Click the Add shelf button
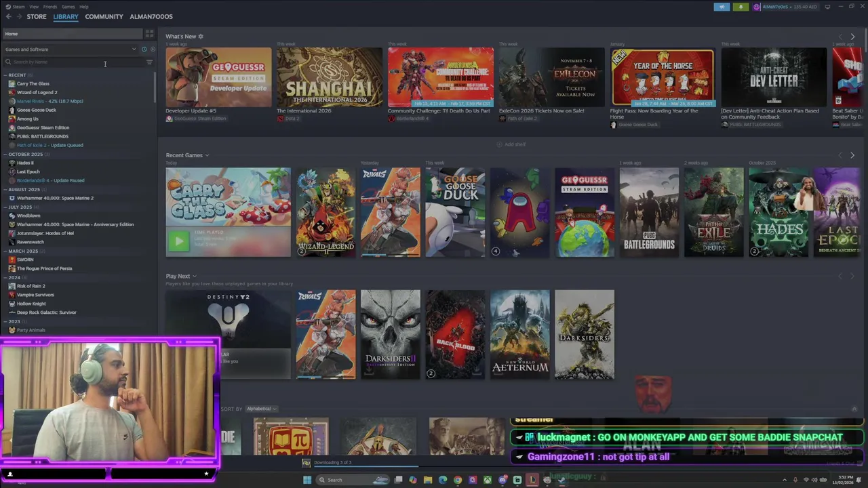Viewport: 868px width, 488px height. click(511, 144)
